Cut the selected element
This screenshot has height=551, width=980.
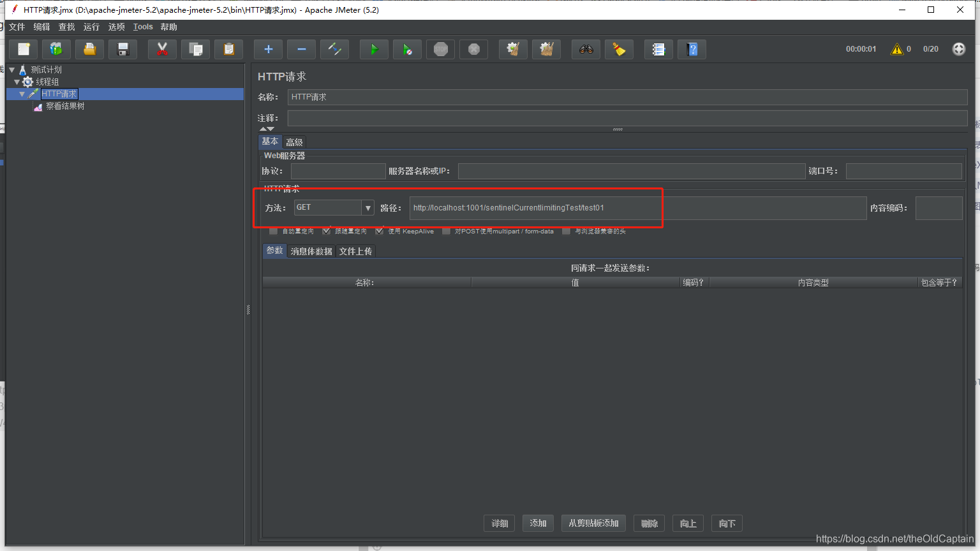click(x=163, y=49)
